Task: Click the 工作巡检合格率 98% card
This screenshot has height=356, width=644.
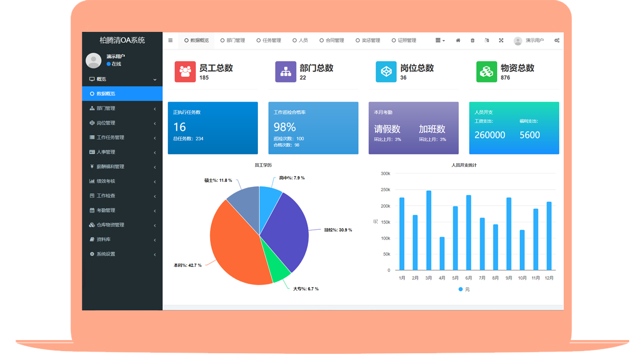Action: [x=313, y=128]
